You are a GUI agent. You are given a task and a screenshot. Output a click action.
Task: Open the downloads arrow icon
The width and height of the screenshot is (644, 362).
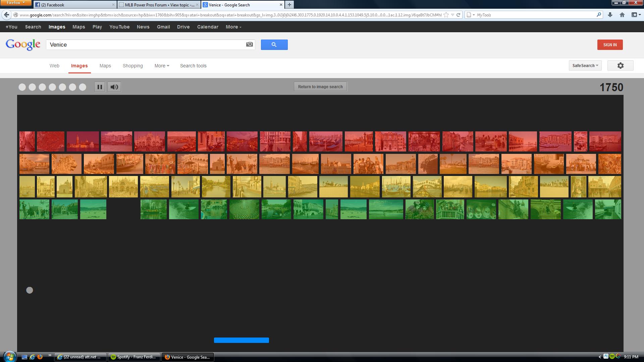pos(610,15)
